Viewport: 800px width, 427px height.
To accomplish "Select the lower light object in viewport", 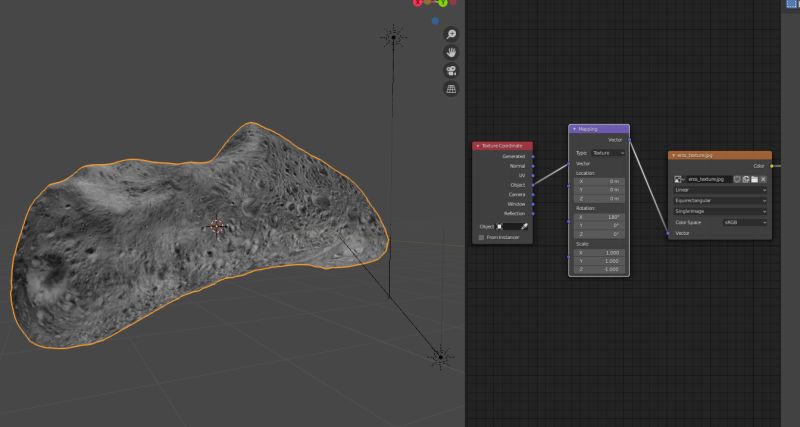I will (440, 357).
